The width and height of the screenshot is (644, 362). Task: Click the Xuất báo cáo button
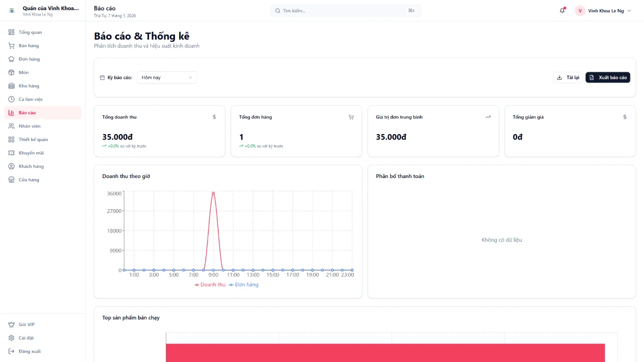click(608, 77)
